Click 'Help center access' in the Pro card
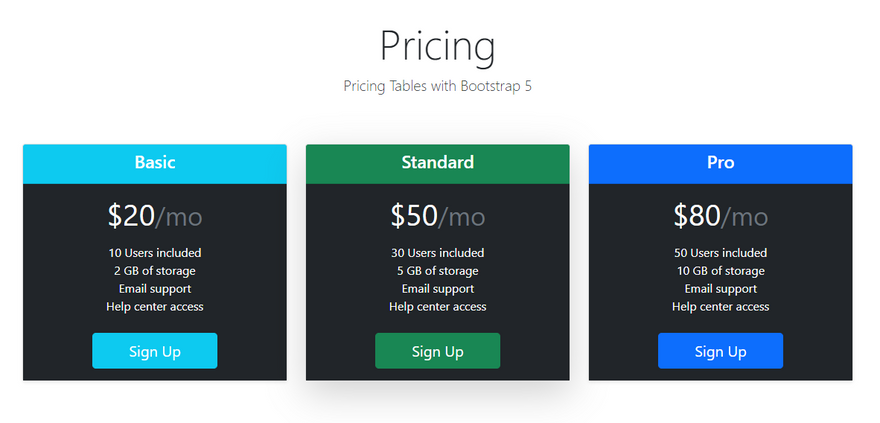The image size is (880, 423). coord(720,307)
